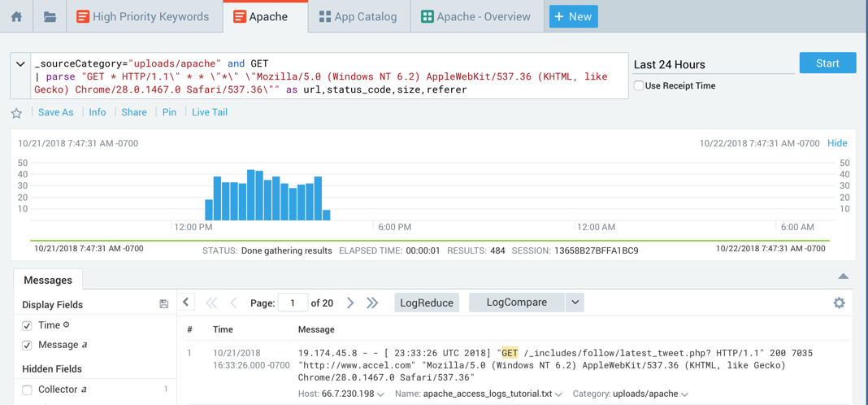868x405 pixels.
Task: Star this search as favorite
Action: point(16,113)
